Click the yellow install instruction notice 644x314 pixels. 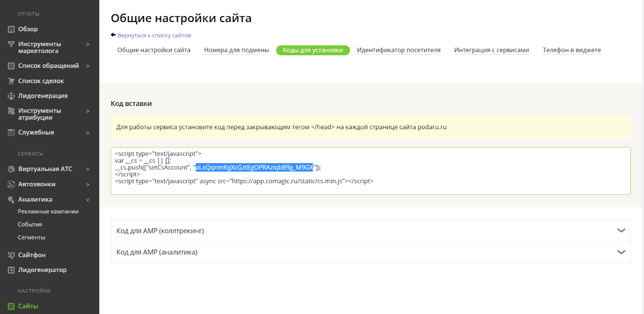pyautogui.click(x=371, y=127)
